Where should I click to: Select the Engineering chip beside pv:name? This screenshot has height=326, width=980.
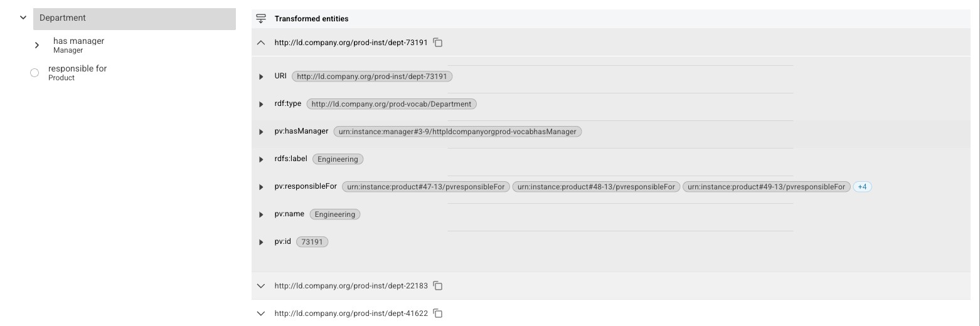[335, 214]
